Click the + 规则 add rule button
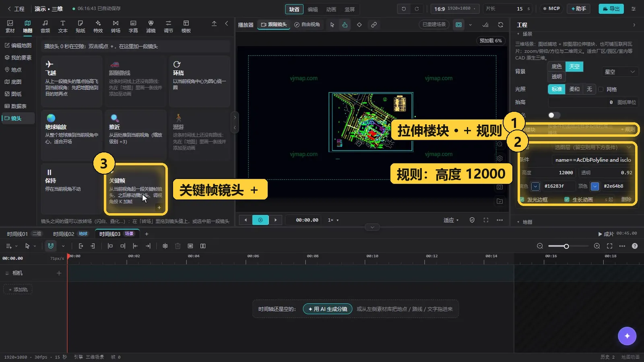 coord(628,130)
